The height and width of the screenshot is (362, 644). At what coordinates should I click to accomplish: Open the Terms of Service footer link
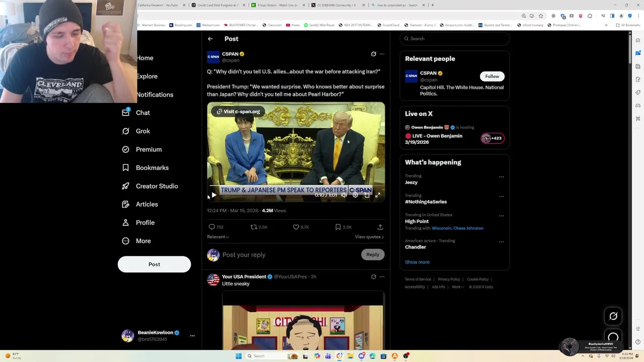418,280
